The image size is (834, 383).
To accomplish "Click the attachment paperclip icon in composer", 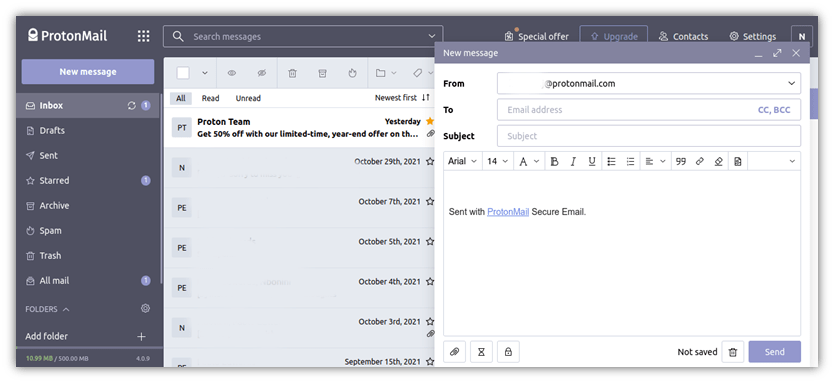I will click(455, 352).
